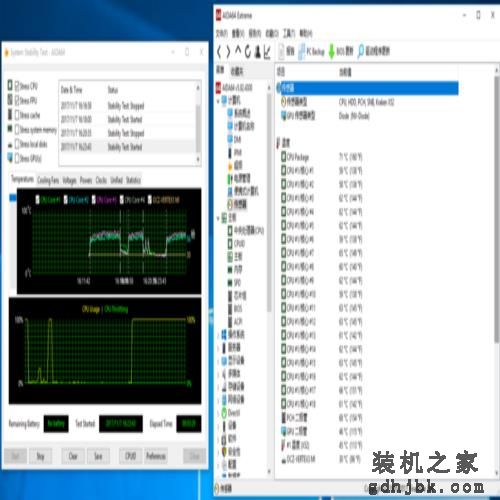The height and width of the screenshot is (500, 500).
Task: Select SPD item in the tree
Action: (234, 283)
